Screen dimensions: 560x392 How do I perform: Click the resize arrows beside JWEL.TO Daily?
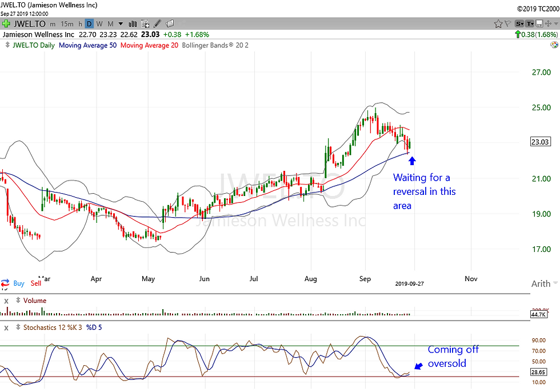click(7, 45)
